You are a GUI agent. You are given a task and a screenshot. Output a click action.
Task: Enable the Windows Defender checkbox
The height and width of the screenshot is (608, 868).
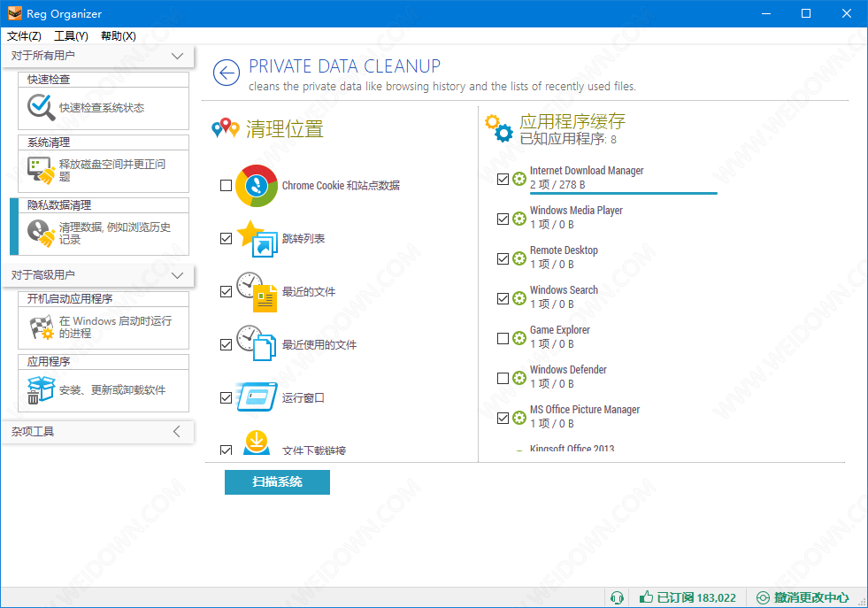[503, 378]
